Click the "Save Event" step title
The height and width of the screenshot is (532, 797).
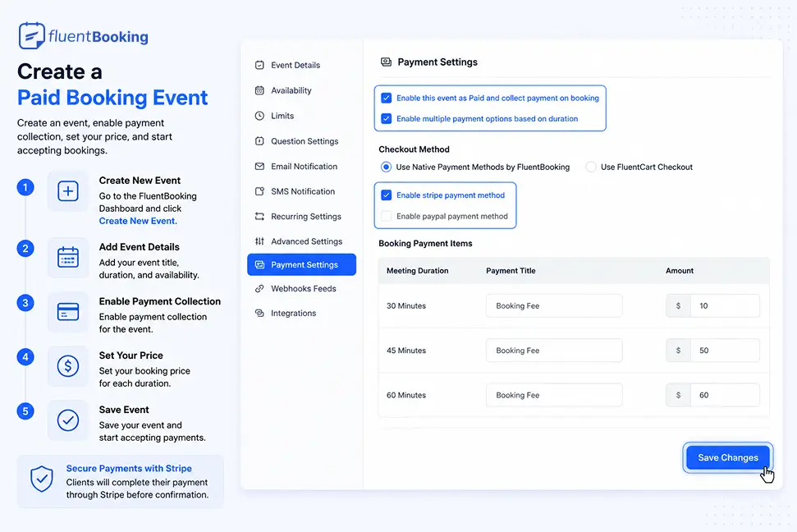click(124, 410)
